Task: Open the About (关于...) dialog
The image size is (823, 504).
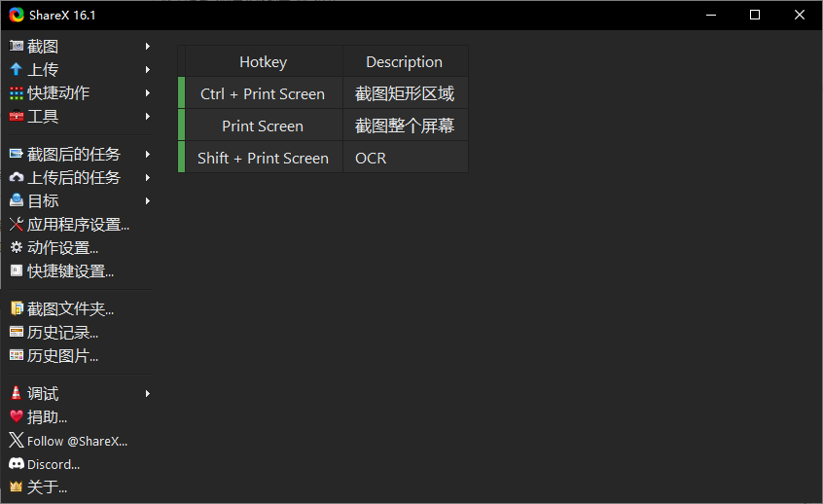Action: pyautogui.click(x=47, y=487)
